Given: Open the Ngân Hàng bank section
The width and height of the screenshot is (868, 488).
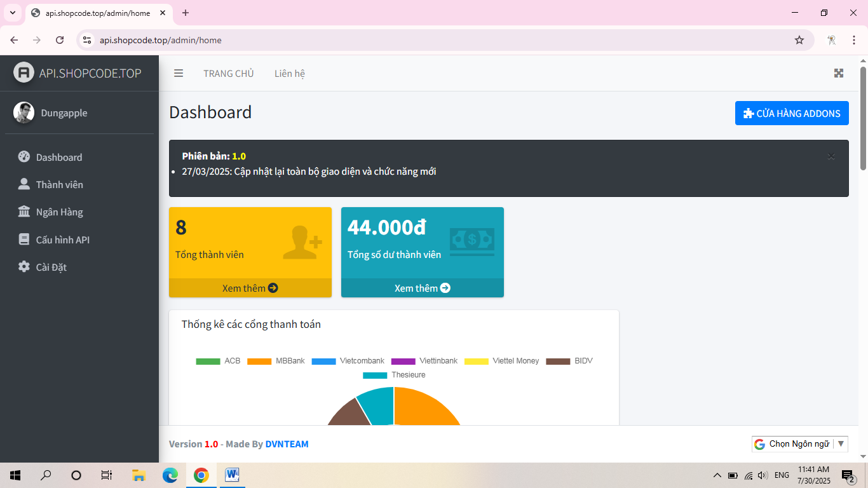Looking at the screenshot, I should [79, 212].
